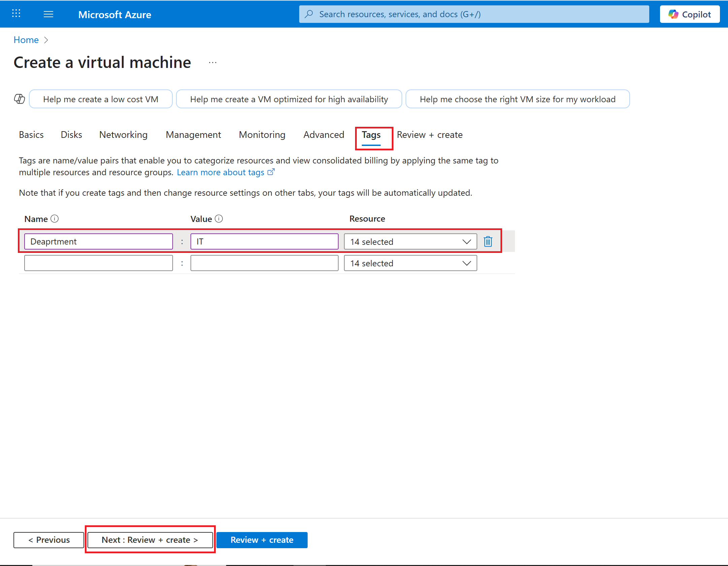Open the hamburger portal menu
The width and height of the screenshot is (728, 566).
click(48, 14)
